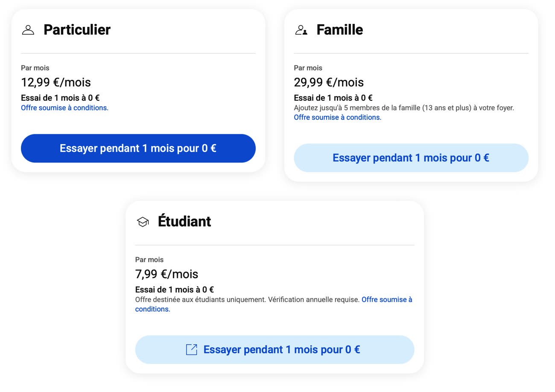
Task: Click the single person icon beside Particulier
Action: tap(28, 30)
